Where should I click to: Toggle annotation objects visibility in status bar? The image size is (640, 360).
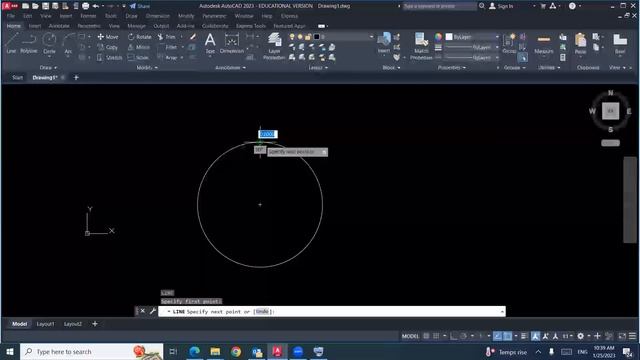pyautogui.click(x=536, y=336)
